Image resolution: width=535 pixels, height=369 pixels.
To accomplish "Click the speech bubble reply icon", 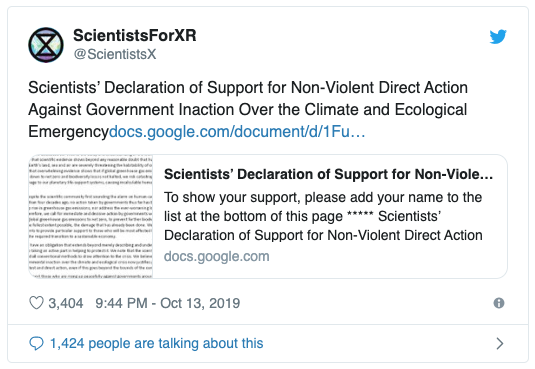I will (36, 343).
